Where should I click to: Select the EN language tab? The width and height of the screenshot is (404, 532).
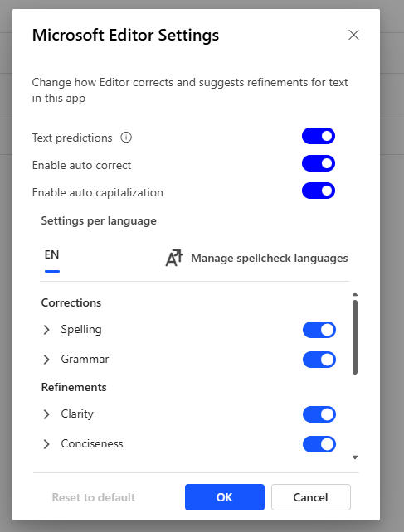pos(52,258)
